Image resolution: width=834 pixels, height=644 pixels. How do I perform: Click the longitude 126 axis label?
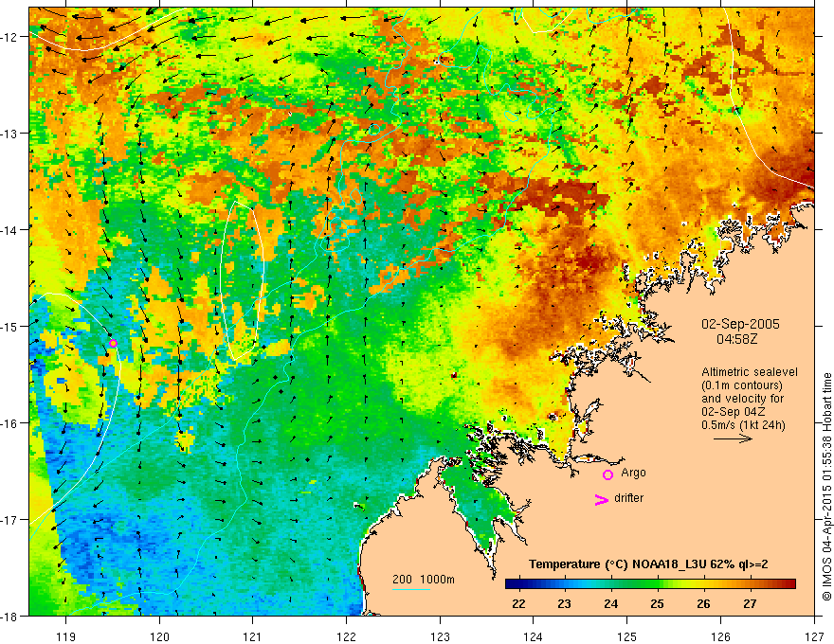720,636
